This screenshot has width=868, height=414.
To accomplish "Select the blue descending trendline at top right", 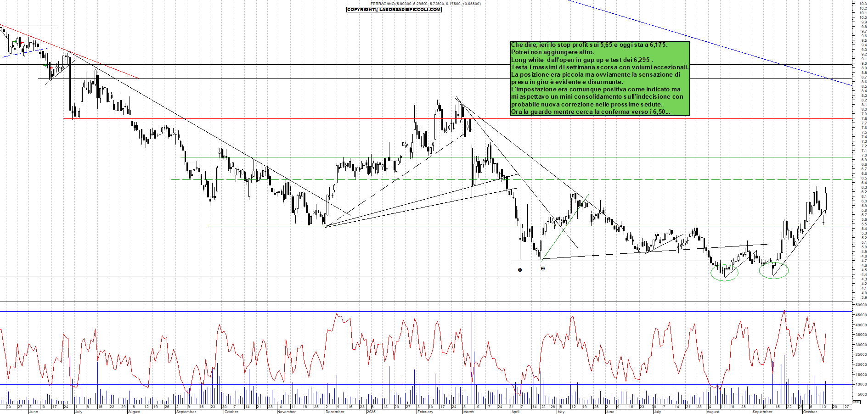I will 712,44.
